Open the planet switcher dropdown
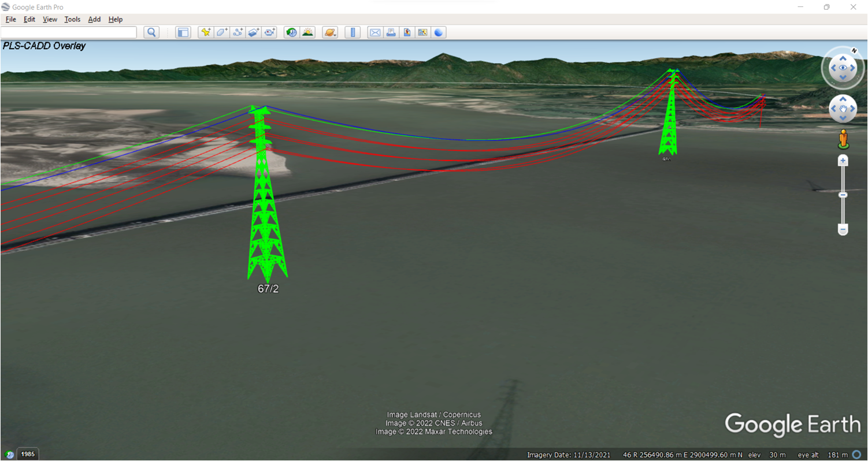Image resolution: width=868 pixels, height=461 pixels. point(330,32)
